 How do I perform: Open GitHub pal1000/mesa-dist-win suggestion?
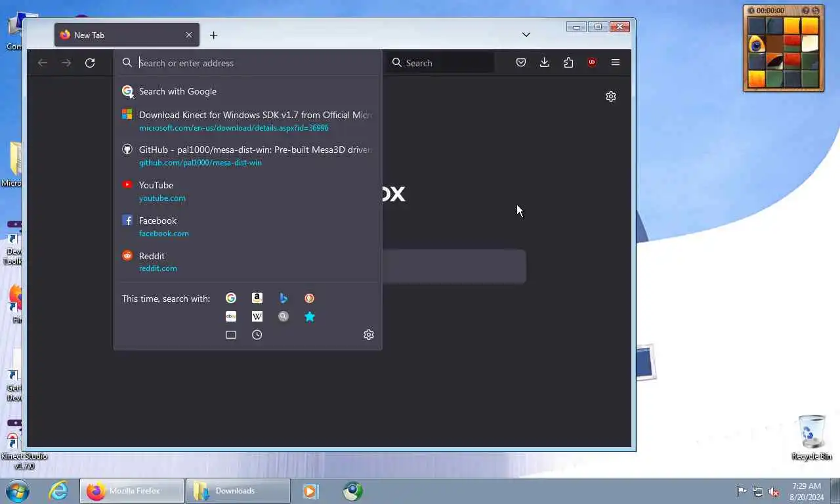[x=248, y=156]
